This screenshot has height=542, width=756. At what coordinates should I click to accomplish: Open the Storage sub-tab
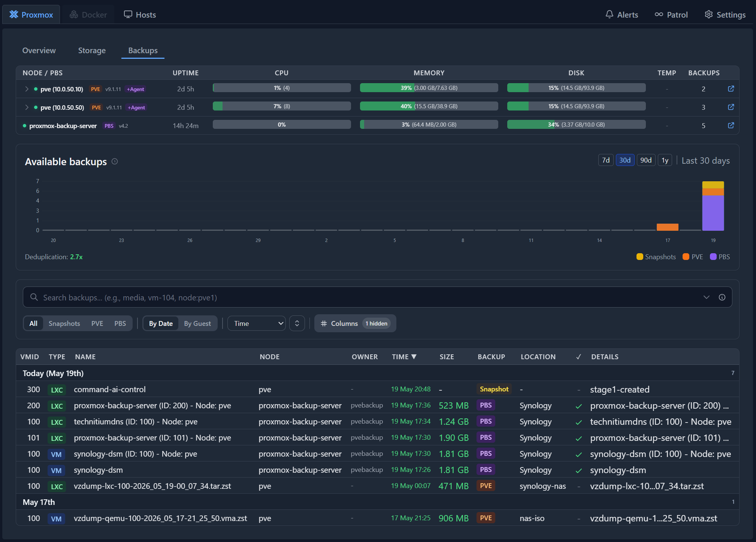coord(92,51)
